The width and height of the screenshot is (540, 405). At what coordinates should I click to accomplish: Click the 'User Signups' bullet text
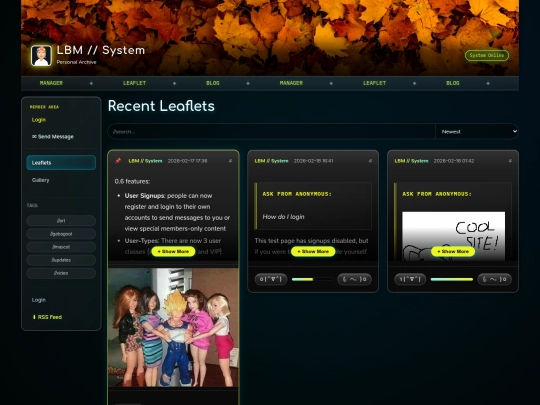click(x=145, y=196)
